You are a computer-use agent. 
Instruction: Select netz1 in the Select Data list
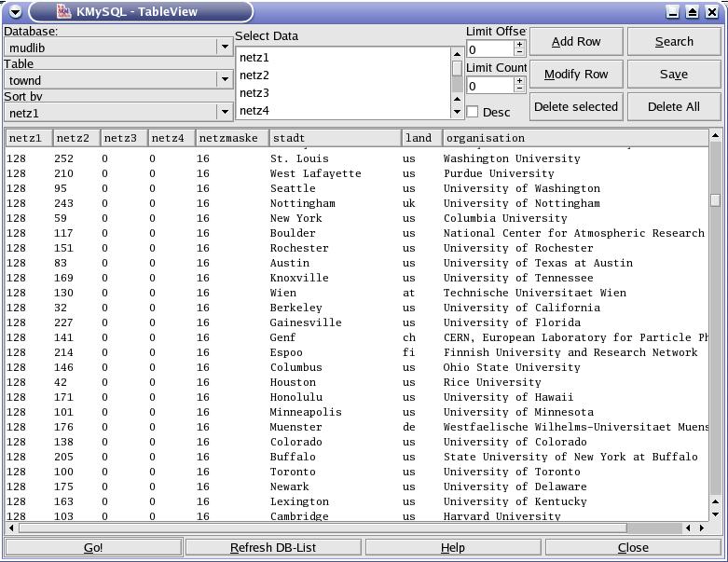[344, 58]
